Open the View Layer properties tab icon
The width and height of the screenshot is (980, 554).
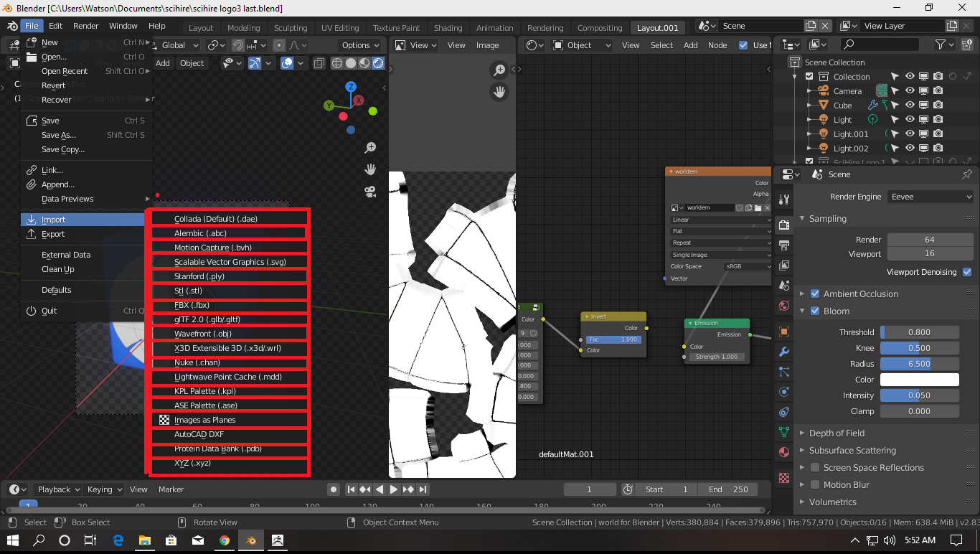[783, 266]
